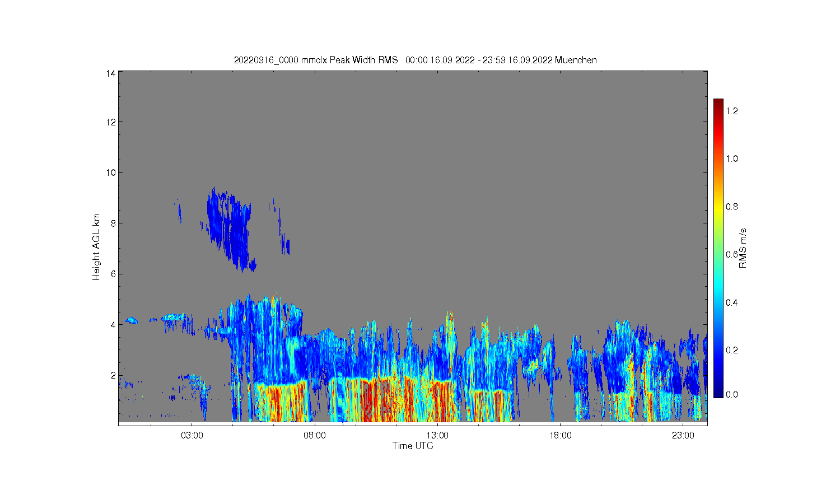
Task: Click the 'Height AGL km' axis label
Action: 96,247
